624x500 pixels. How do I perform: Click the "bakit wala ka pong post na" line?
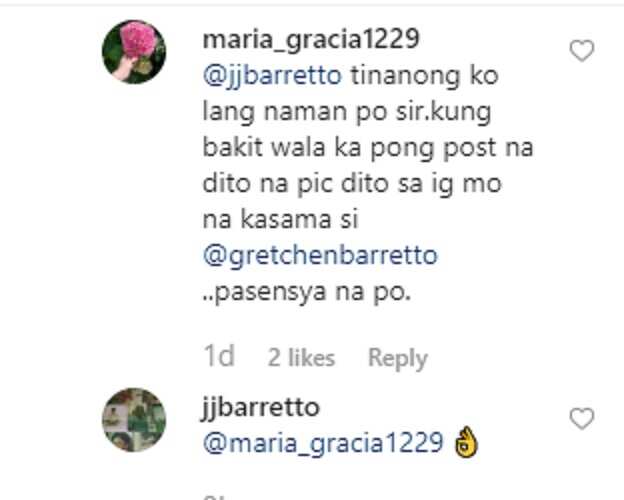(x=368, y=148)
